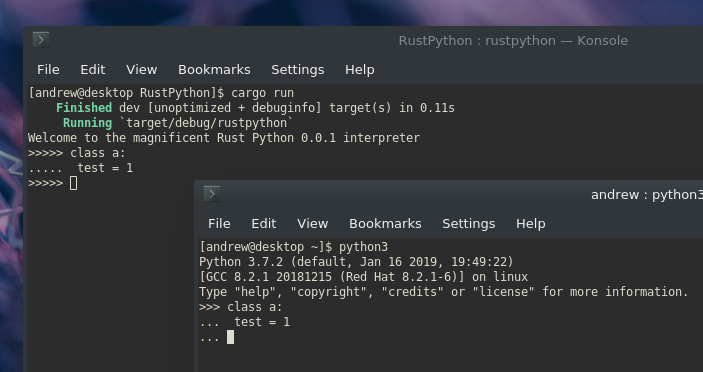This screenshot has width=703, height=372.
Task: Open Settings menu in python3 Konsole window
Action: point(469,224)
